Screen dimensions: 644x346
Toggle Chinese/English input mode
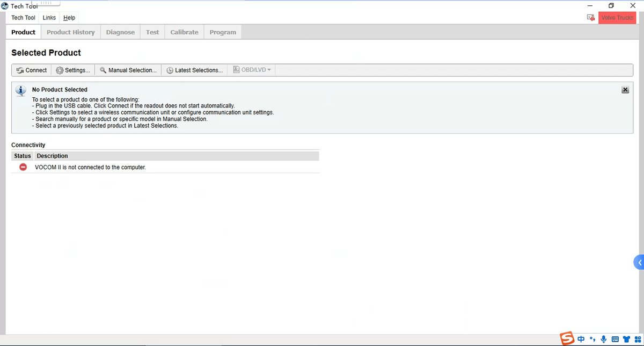(581, 339)
